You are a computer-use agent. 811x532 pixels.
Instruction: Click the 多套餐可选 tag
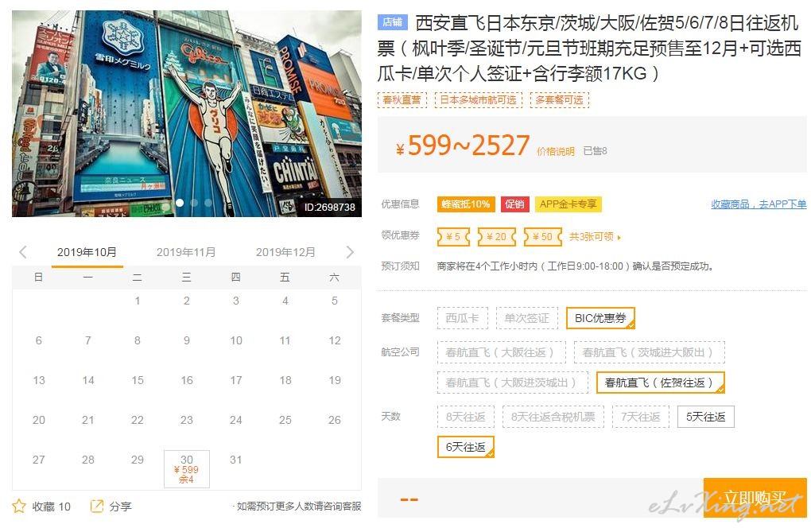click(560, 99)
